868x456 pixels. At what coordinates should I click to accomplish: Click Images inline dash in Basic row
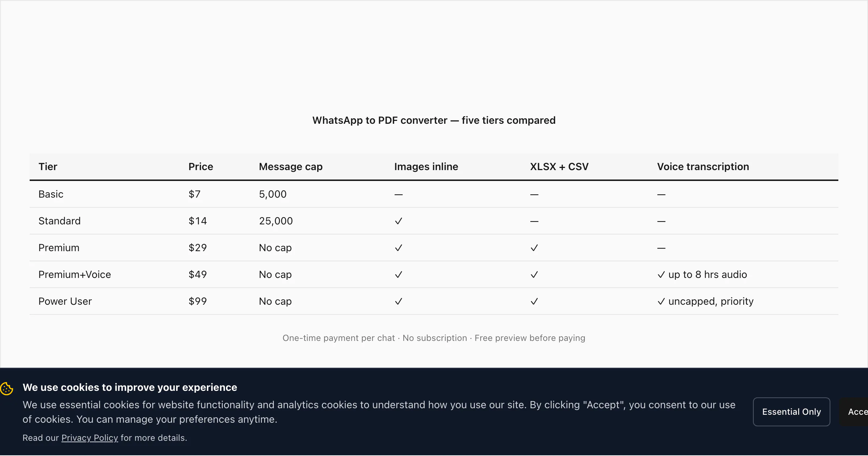pos(399,195)
